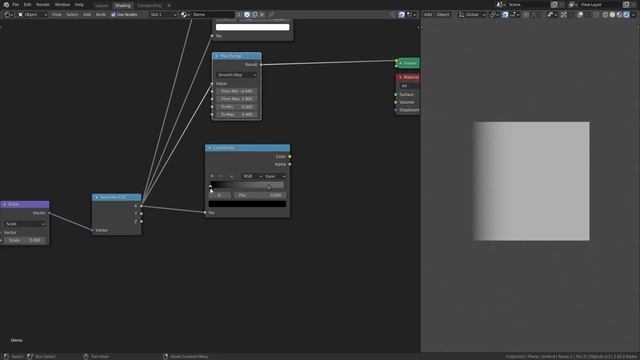This screenshot has height=360, width=640.
Task: Switch to rendered viewport shading mode
Action: point(627,15)
